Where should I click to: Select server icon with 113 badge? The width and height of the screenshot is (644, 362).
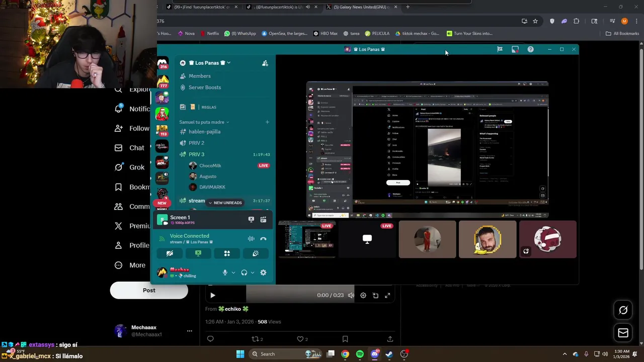pyautogui.click(x=162, y=130)
